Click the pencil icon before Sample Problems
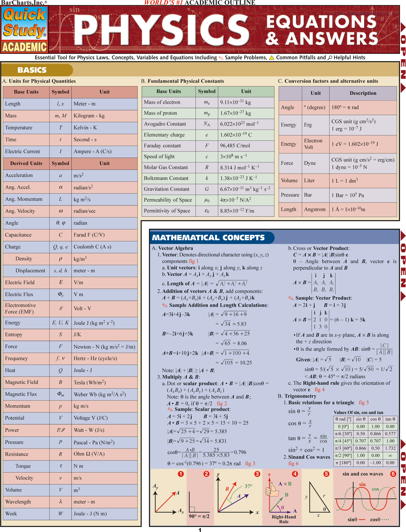 tap(221, 58)
